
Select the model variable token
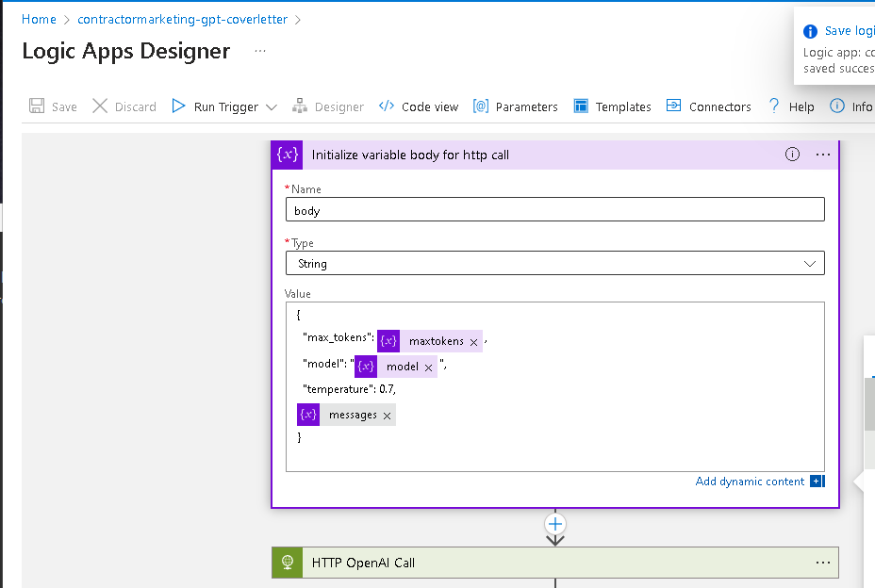[396, 367]
